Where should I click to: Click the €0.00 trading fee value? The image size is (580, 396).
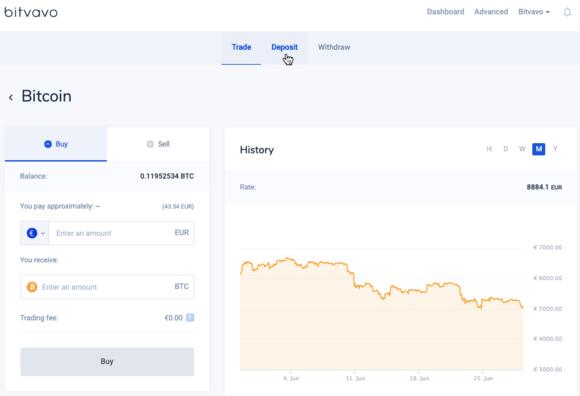(x=173, y=318)
